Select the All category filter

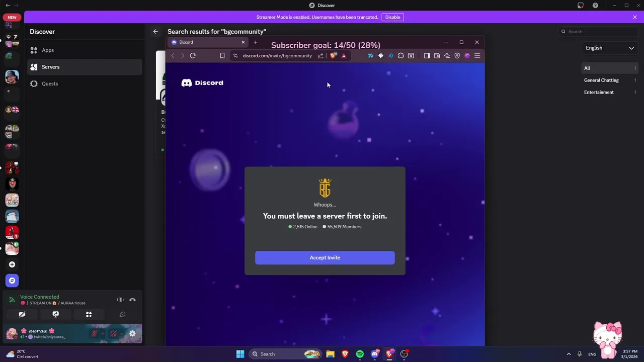[609, 68]
